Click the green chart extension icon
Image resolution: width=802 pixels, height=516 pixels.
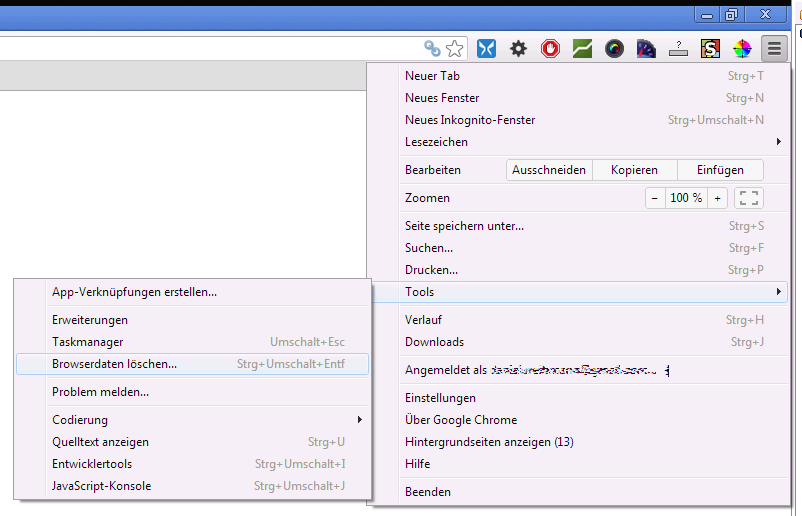pyautogui.click(x=582, y=49)
